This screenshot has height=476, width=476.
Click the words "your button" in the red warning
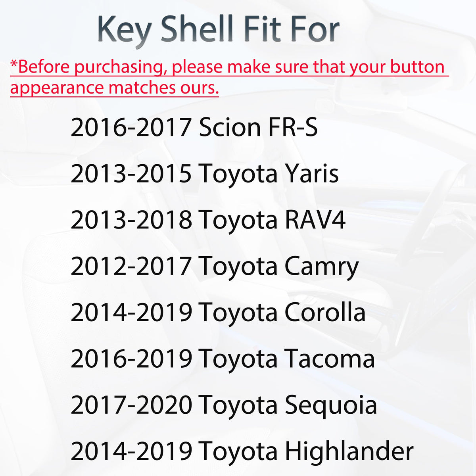397,67
